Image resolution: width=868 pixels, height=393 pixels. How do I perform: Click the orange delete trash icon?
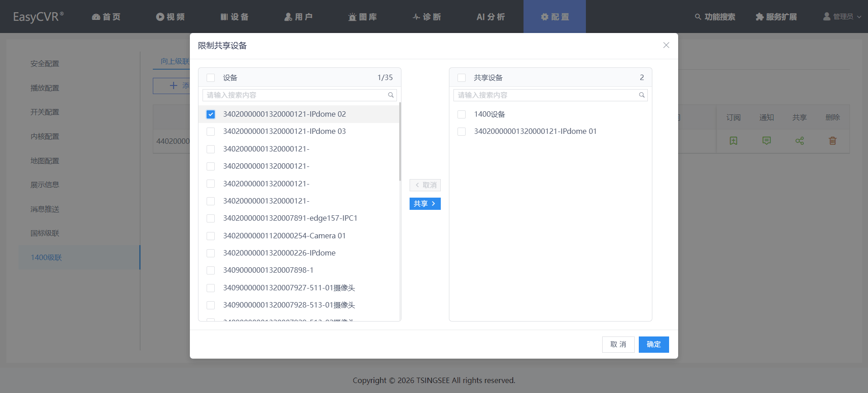click(832, 141)
